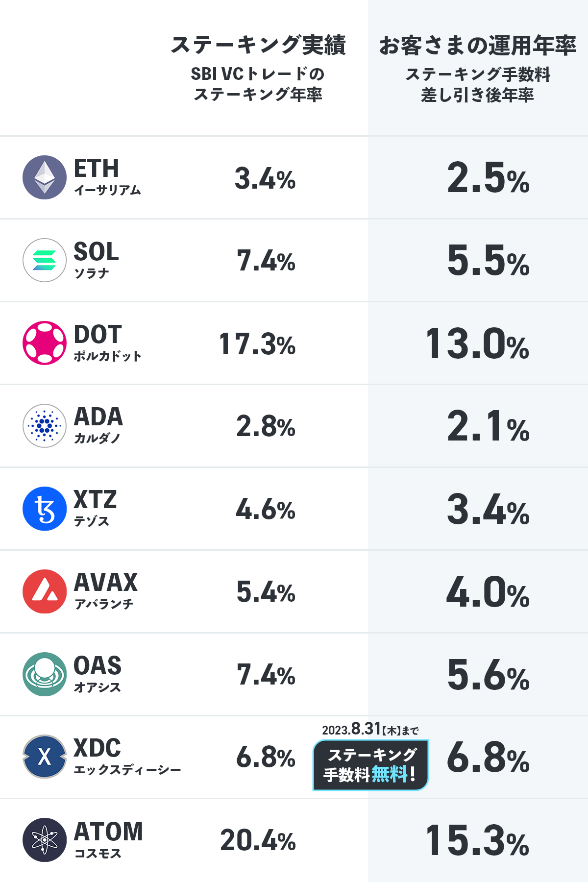Screen dimensions: 588x882
Task: Select the Cosmos ATOM coin icon
Action: tap(45, 840)
